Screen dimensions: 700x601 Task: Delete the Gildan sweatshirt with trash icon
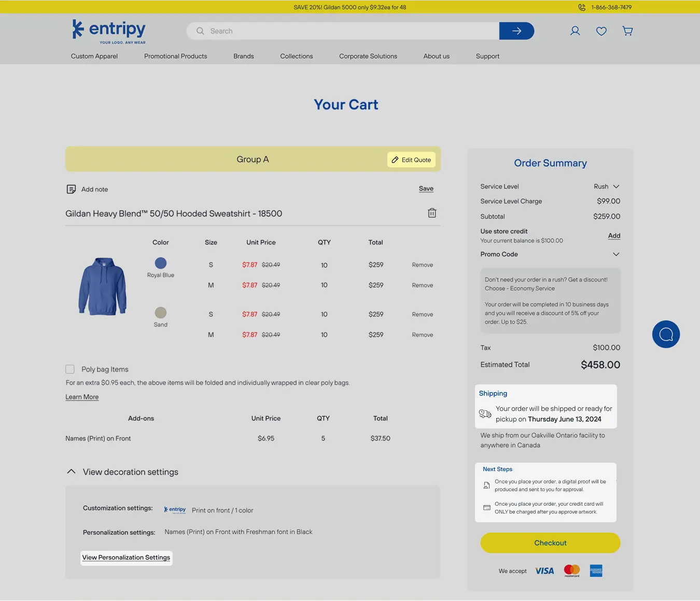pos(432,213)
